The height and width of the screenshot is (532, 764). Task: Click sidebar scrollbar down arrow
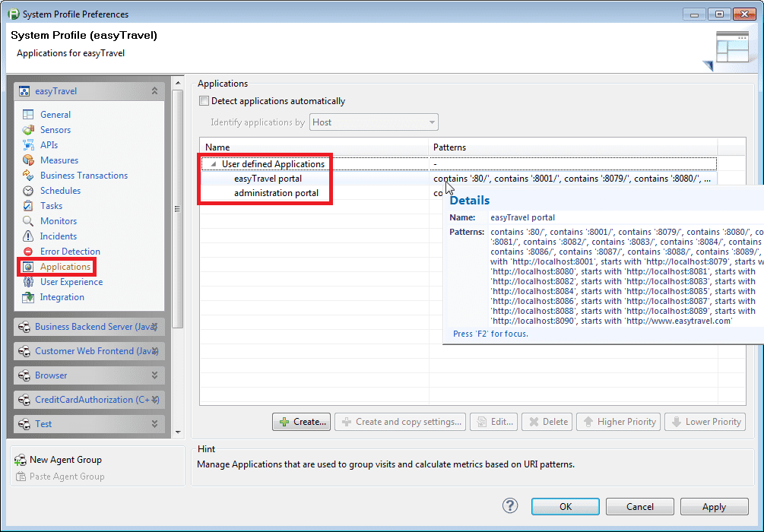coord(178,432)
